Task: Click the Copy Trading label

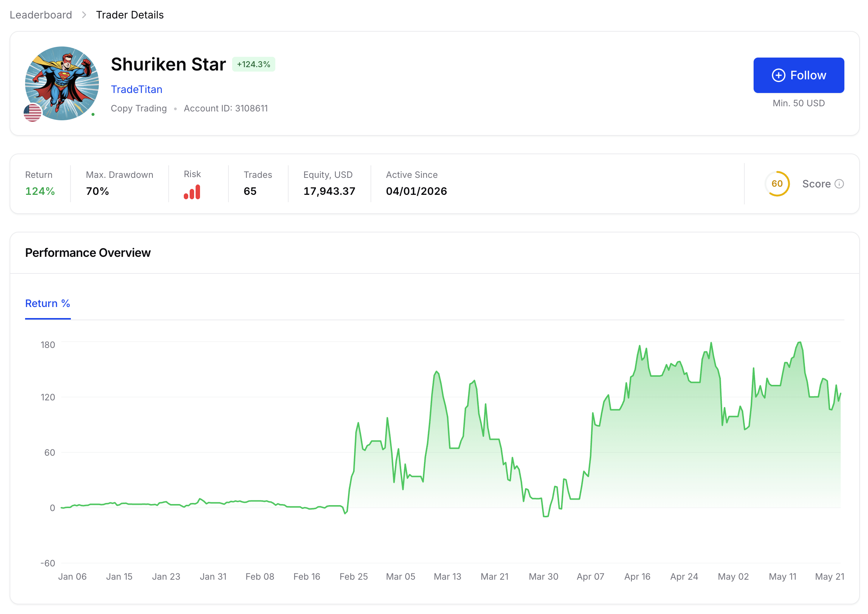Action: [x=139, y=108]
